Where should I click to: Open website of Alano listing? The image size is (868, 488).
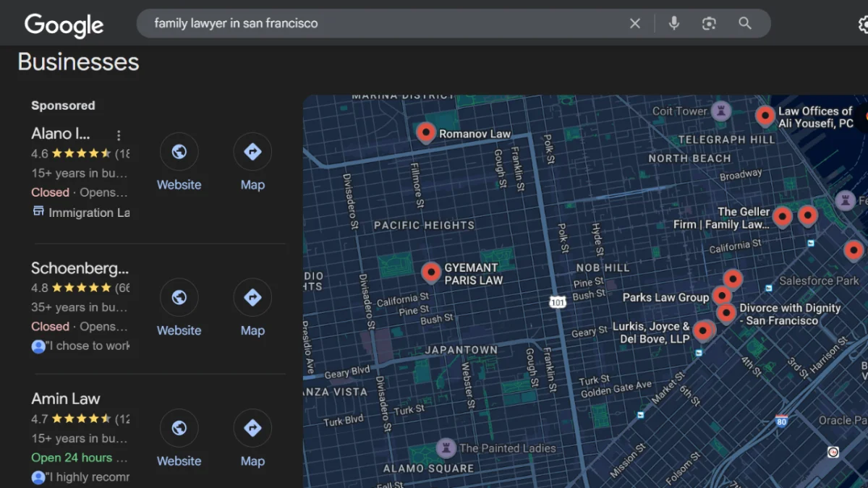[179, 162]
